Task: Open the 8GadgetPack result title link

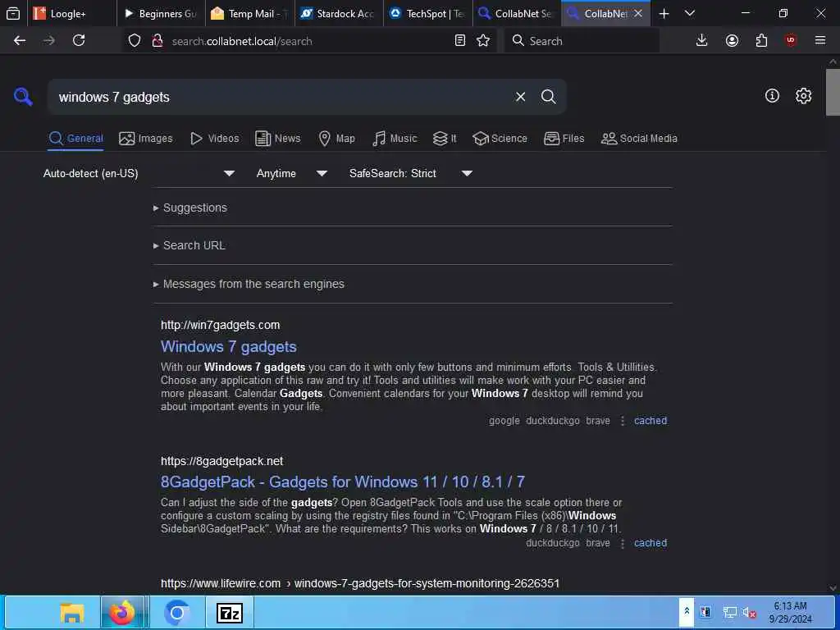Action: tap(343, 482)
